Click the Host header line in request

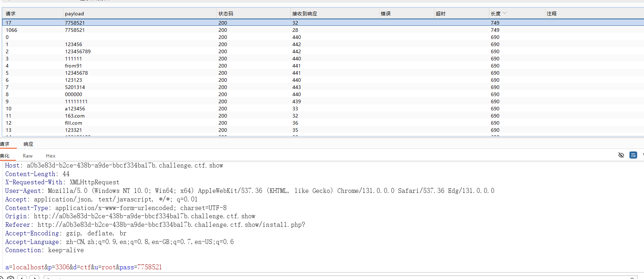[114, 165]
